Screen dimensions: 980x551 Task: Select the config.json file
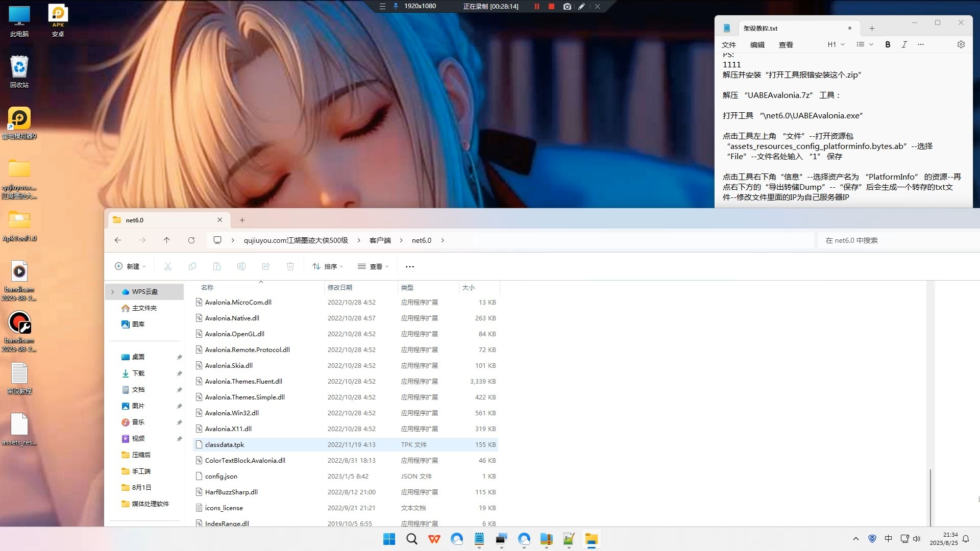coord(346,477)
